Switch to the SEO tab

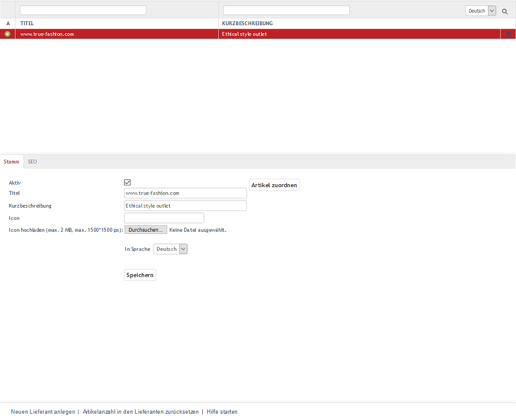coord(33,162)
